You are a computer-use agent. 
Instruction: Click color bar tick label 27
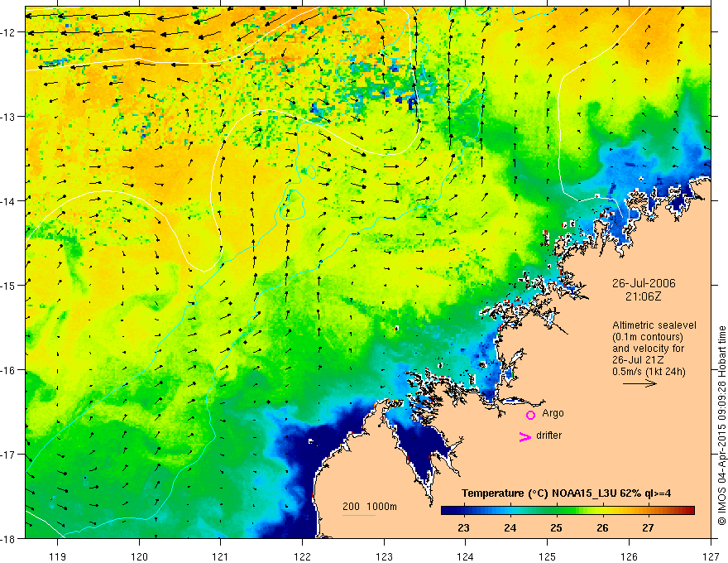coord(648,527)
